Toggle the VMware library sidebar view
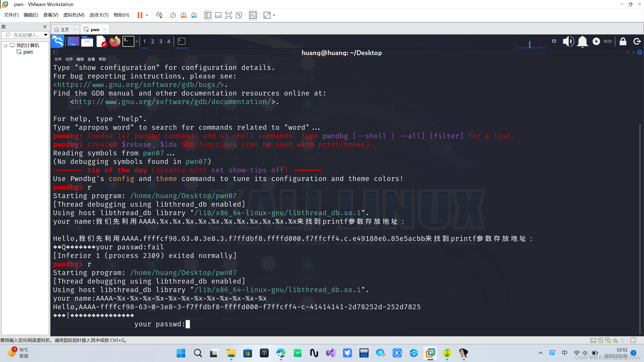Screen dimensions: 644x362 208,15
